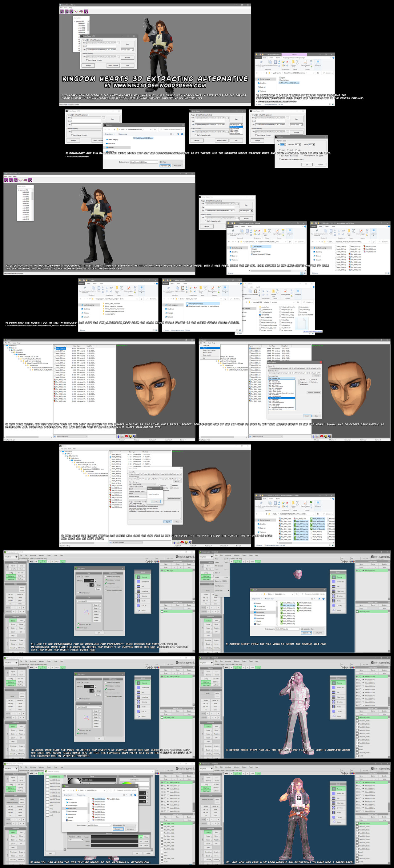Activate Edge loop mode in step 8 Select panel
Image resolution: width=394 pixels, height=868 pixels.
(143, 591)
